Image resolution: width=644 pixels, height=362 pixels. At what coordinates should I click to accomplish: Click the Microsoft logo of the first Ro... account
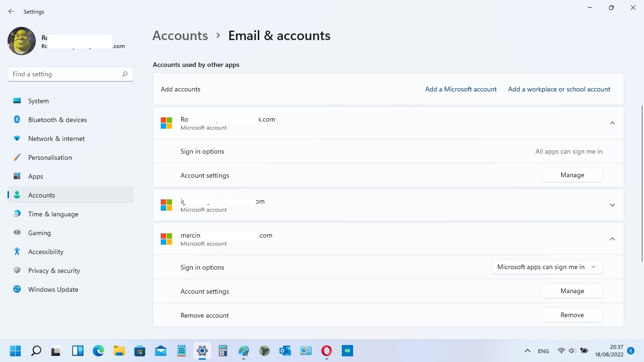pyautogui.click(x=166, y=123)
